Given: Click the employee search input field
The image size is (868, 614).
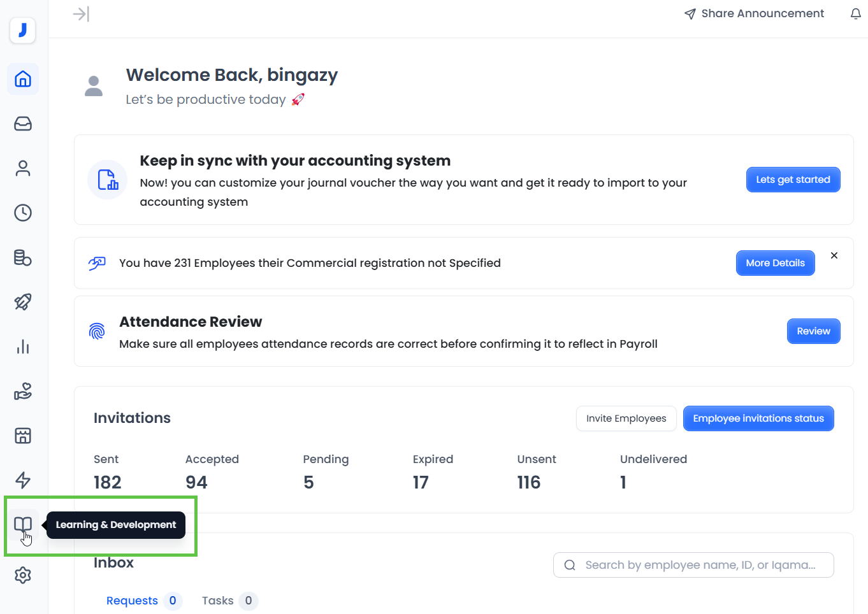Looking at the screenshot, I should click(x=700, y=565).
